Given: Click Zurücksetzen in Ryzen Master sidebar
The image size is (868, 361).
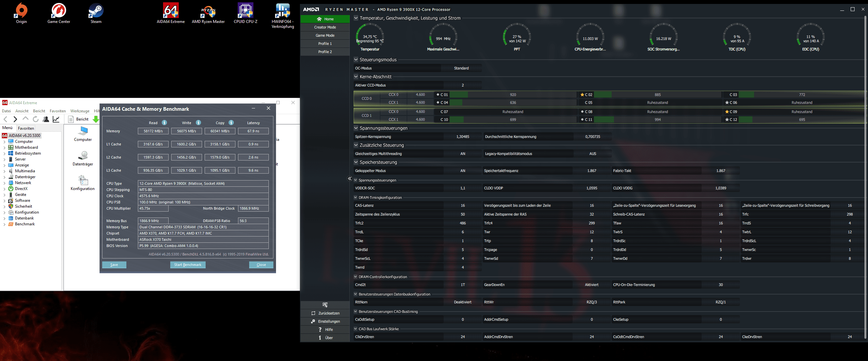Looking at the screenshot, I should click(325, 313).
